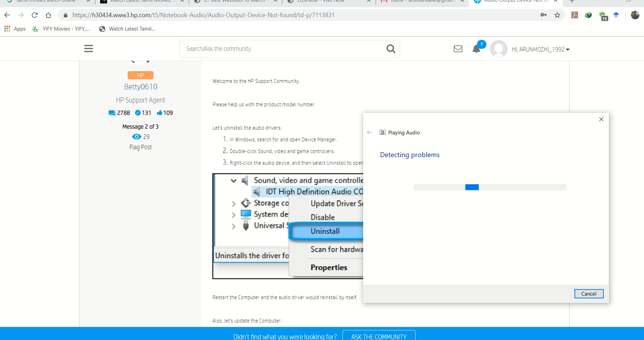Open the green extension with badge 19
Screen dimensions: 644x340
coord(603,16)
